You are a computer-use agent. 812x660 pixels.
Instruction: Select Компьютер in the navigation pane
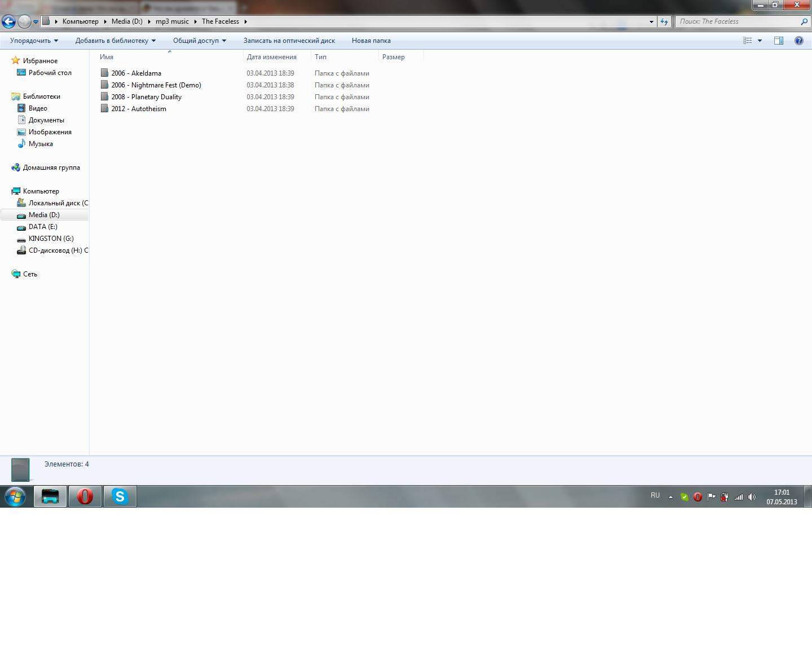[x=41, y=191]
